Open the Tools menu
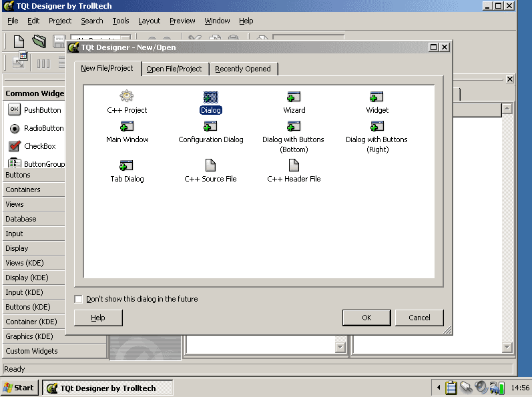Viewport: 532px width, 397px height. point(121,21)
